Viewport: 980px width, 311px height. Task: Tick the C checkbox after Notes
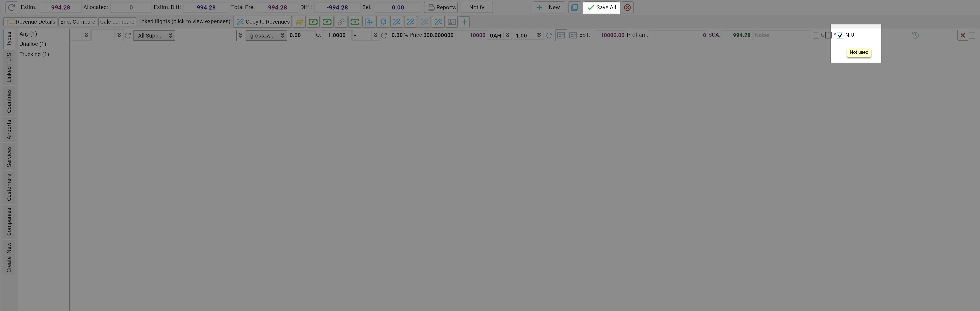point(816,35)
